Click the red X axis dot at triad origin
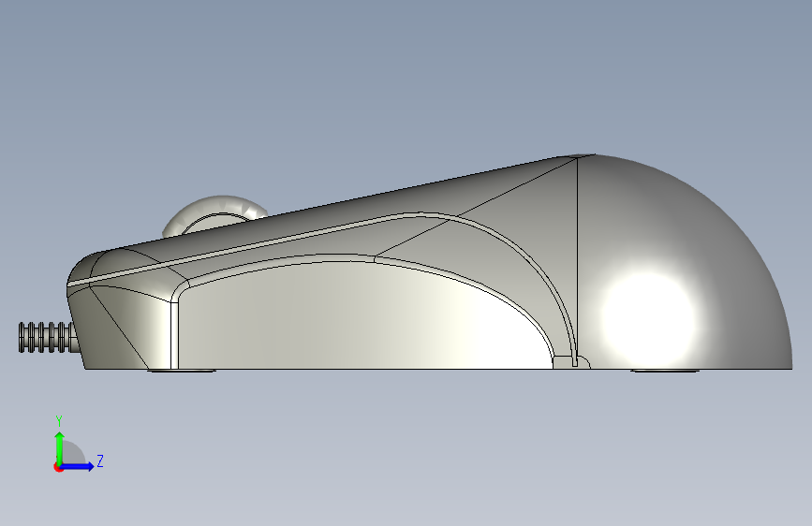This screenshot has width=812, height=526. coord(58,467)
